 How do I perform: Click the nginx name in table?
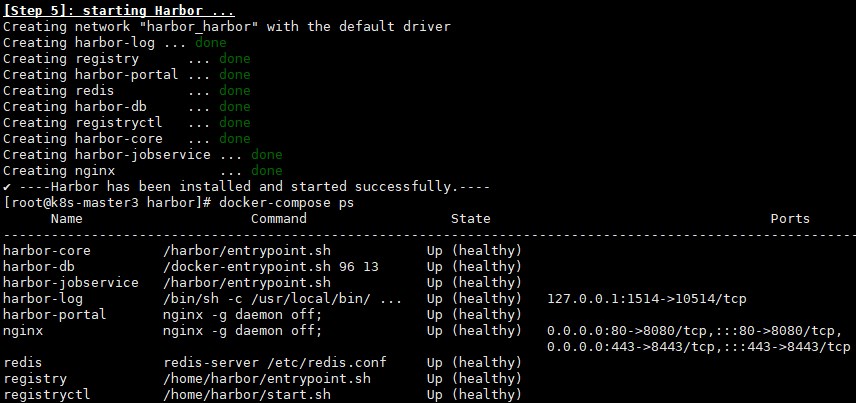click(22, 331)
